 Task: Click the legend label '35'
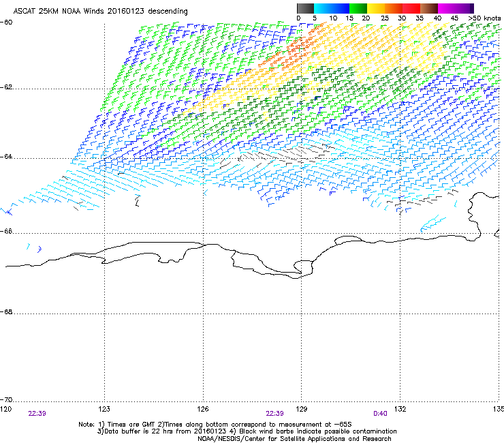pyautogui.click(x=420, y=18)
